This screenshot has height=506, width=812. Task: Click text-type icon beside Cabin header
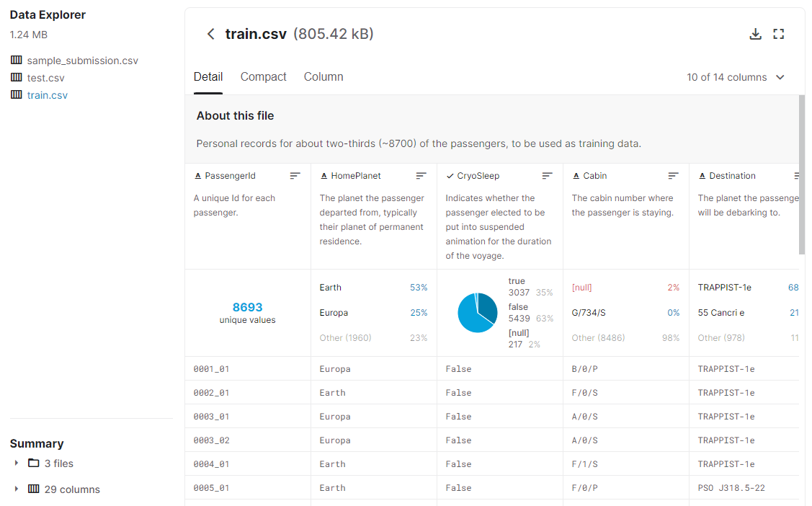576,176
